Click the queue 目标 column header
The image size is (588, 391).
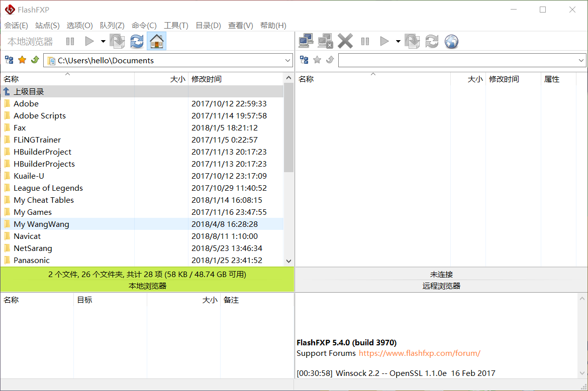110,300
